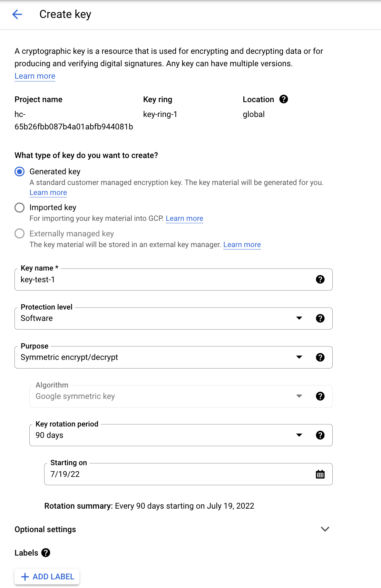Open the Location help icon
This screenshot has height=588, width=381.
point(284,99)
